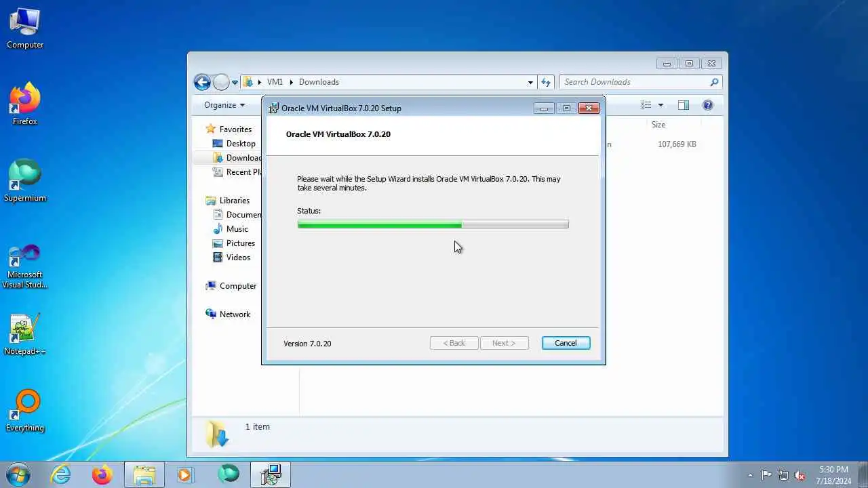Switch to Windows Explorer taskbar button

point(144,474)
